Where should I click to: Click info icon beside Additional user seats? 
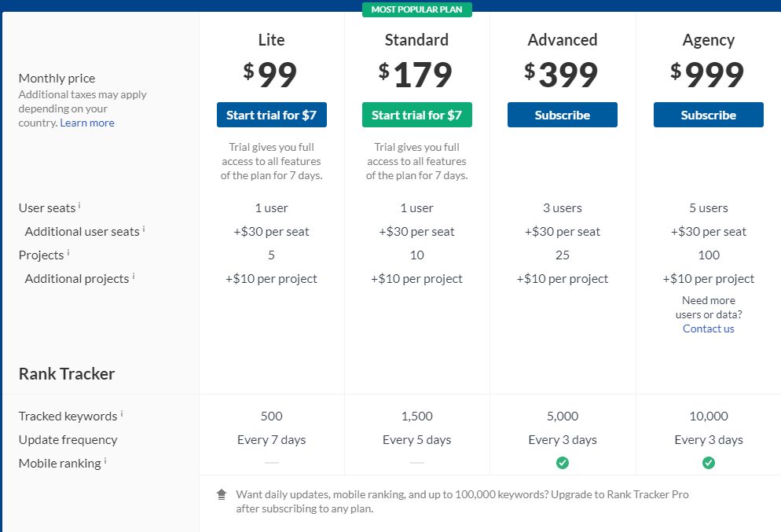point(144,229)
